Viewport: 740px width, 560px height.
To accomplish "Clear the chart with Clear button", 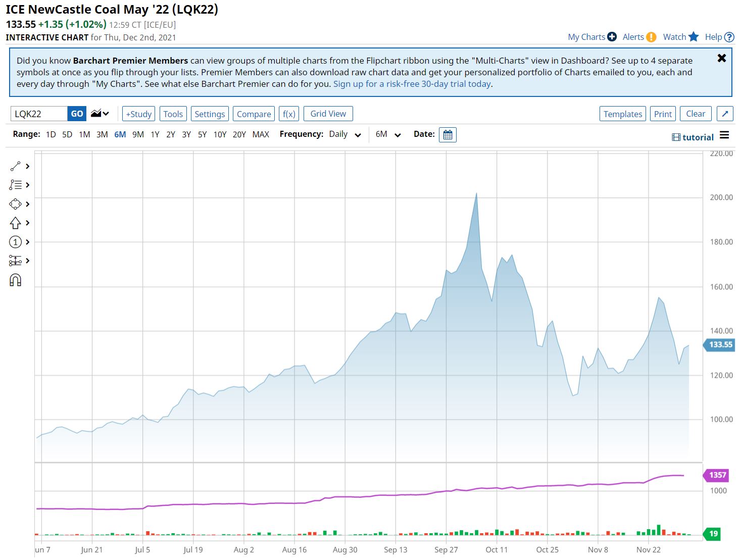I will (696, 114).
